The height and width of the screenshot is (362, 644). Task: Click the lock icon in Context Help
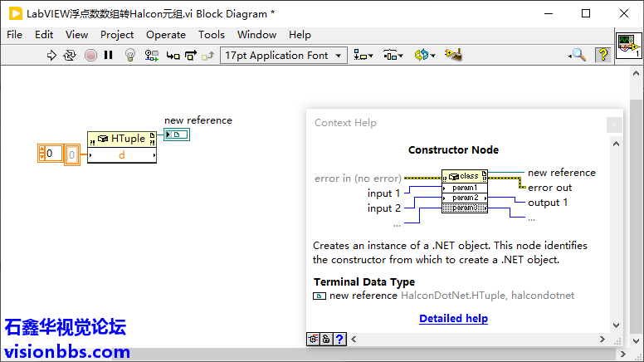tap(327, 339)
